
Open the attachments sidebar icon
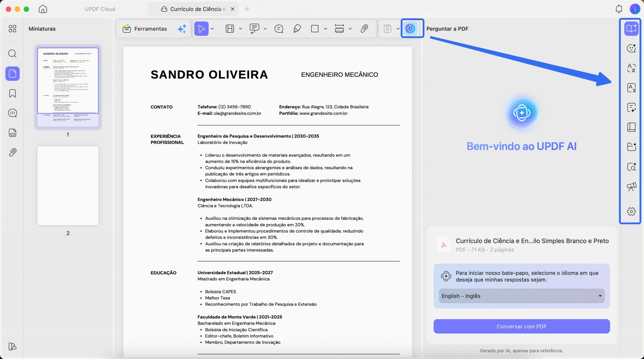(12, 152)
